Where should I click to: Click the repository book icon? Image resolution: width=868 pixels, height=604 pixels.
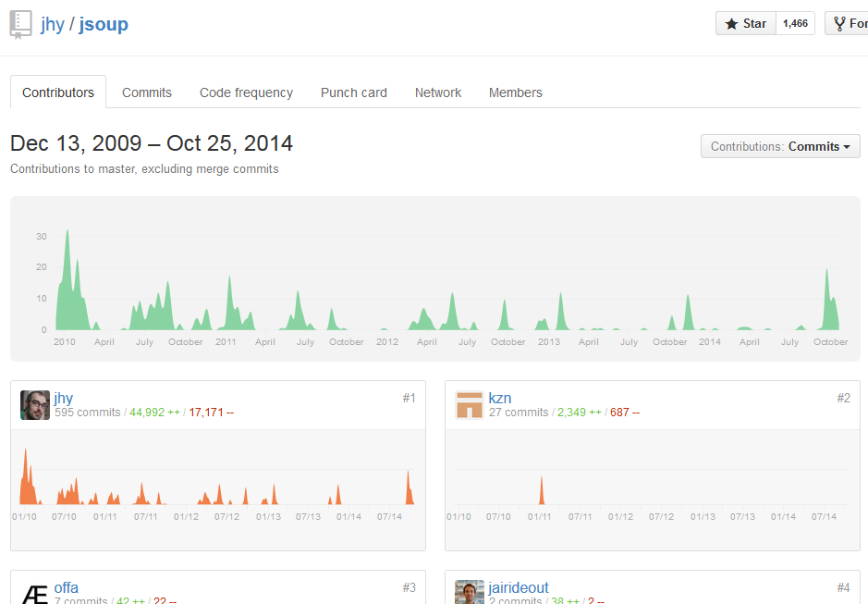(x=20, y=25)
